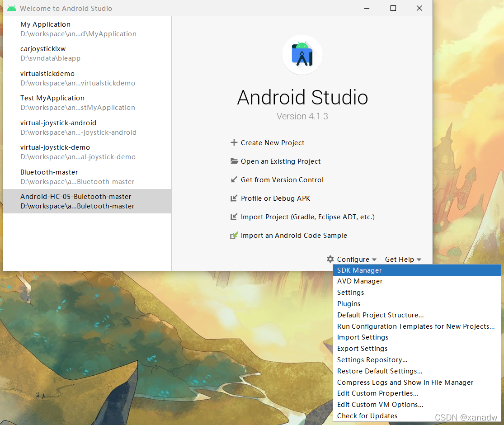Click the folder icon for Open an Existing Project
This screenshot has width=504, height=425.
click(x=234, y=161)
